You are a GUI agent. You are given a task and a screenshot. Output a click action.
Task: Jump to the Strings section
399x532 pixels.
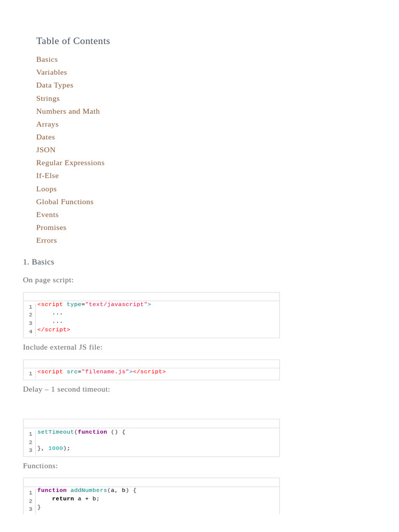(x=48, y=98)
